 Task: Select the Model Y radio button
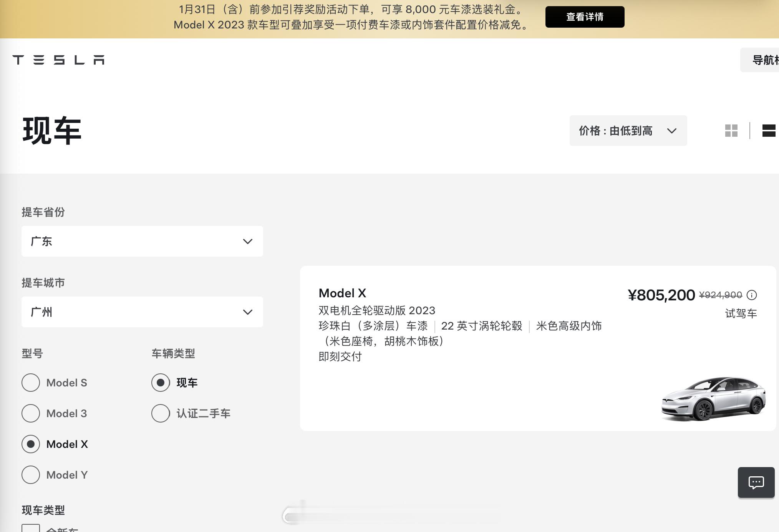[31, 475]
